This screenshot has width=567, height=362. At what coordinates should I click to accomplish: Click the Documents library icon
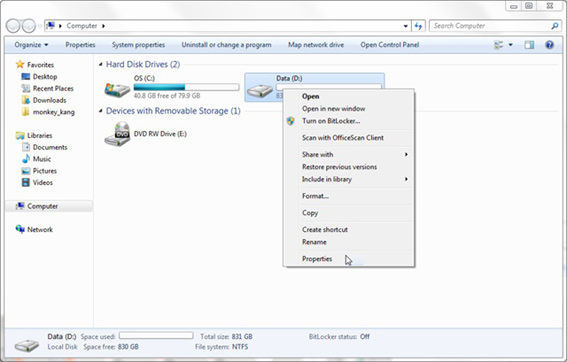pyautogui.click(x=26, y=147)
